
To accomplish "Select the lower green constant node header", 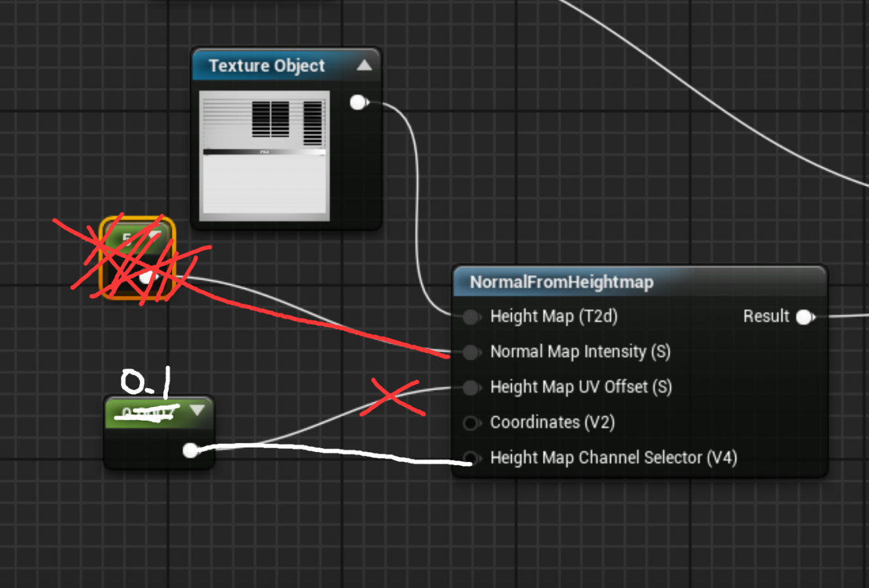I will click(x=159, y=413).
